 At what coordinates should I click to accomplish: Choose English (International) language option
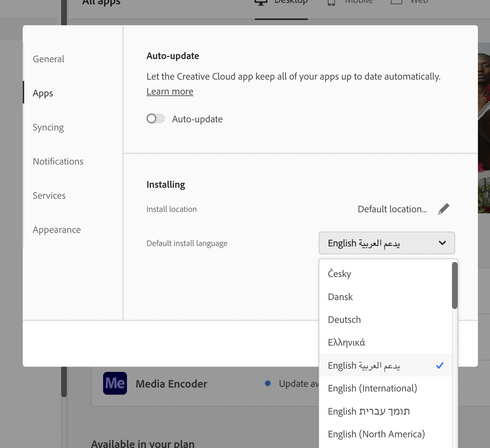tap(385, 388)
